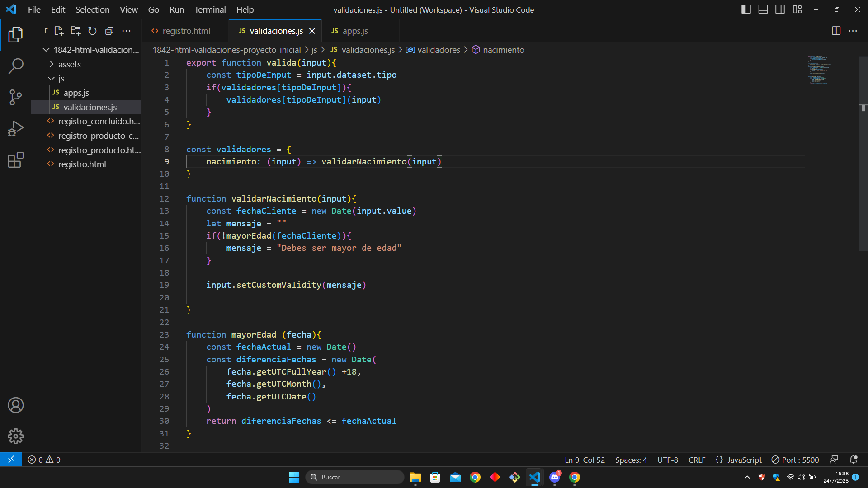Open registro.html from the file tree
Viewport: 868px width, 488px height.
(86, 164)
